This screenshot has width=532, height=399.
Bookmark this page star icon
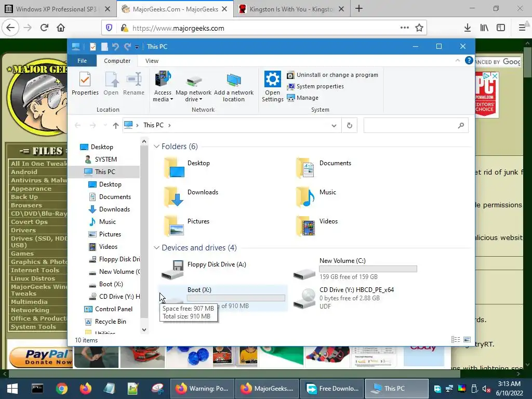(x=419, y=28)
